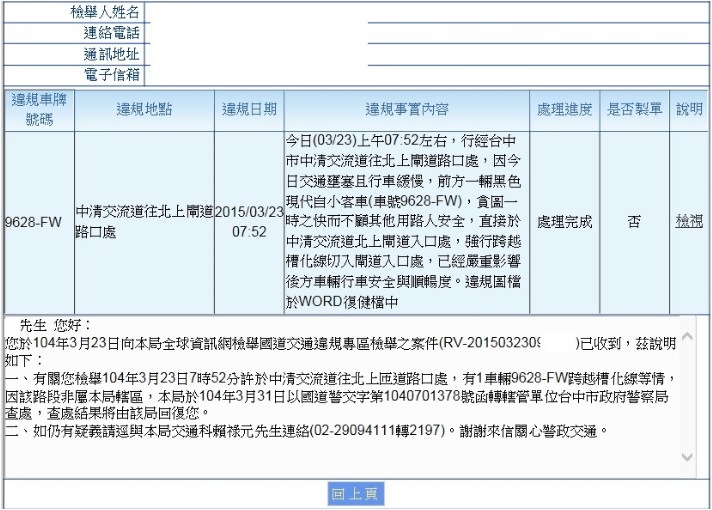712x510 pixels.
Task: Click scroll down arrow of reply text box
Action: pyautogui.click(x=687, y=456)
